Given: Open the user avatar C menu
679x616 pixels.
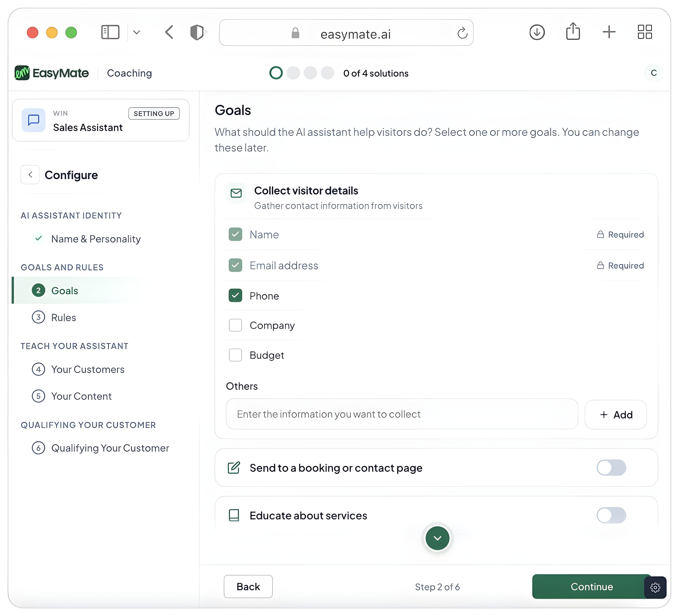Looking at the screenshot, I should tap(653, 73).
